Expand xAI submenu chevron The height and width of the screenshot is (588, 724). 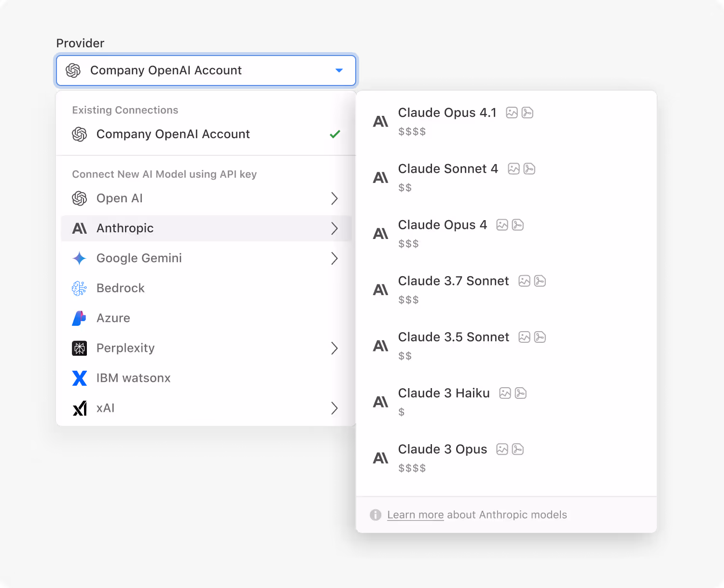pos(334,408)
